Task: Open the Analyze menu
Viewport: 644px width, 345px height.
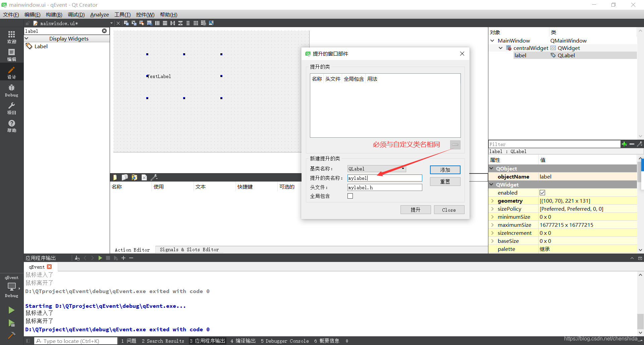Action: click(x=100, y=14)
